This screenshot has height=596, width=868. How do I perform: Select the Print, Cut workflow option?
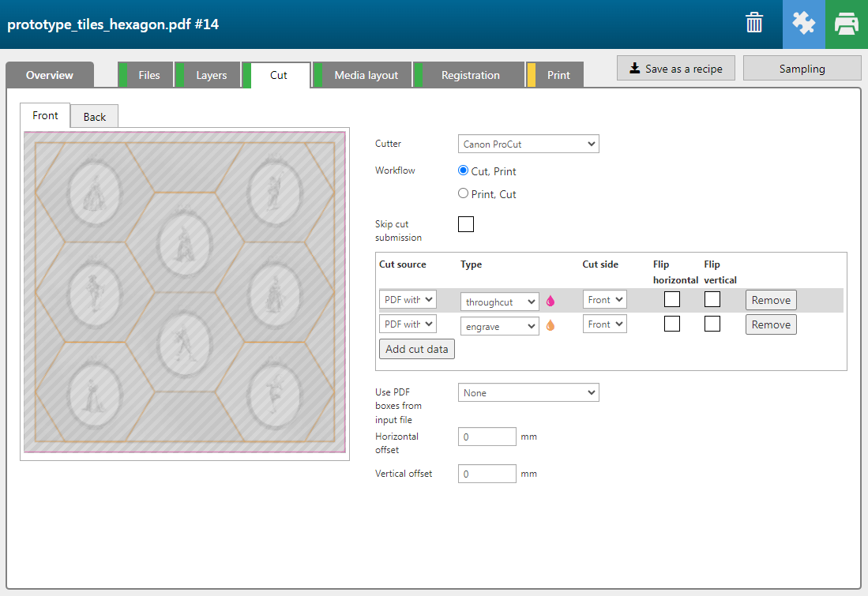pyautogui.click(x=464, y=193)
